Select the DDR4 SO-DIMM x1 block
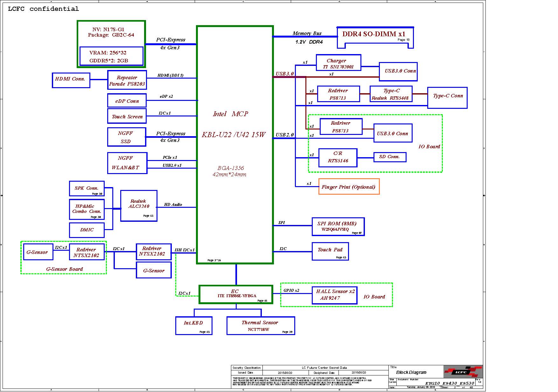Screen dimensions: 558x392 [375, 38]
